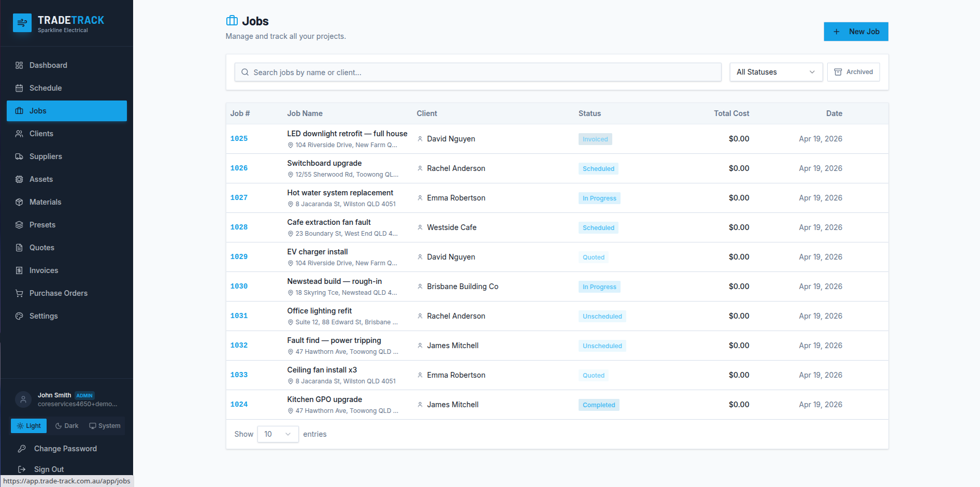Viewport: 980px width, 487px height.
Task: Click the Settings palette icon
Action: point(19,316)
